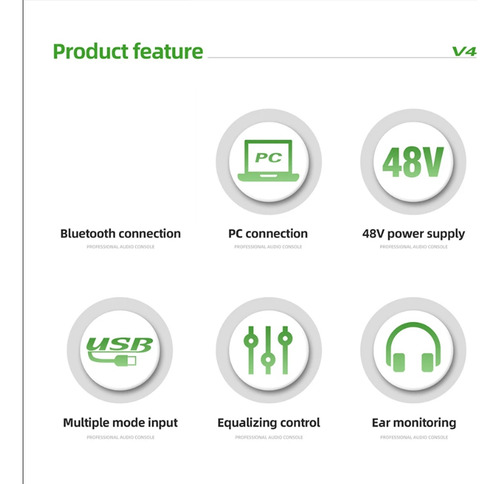Click the PC laptop icon
Viewport: 500px width, 484px height.
pos(268,160)
